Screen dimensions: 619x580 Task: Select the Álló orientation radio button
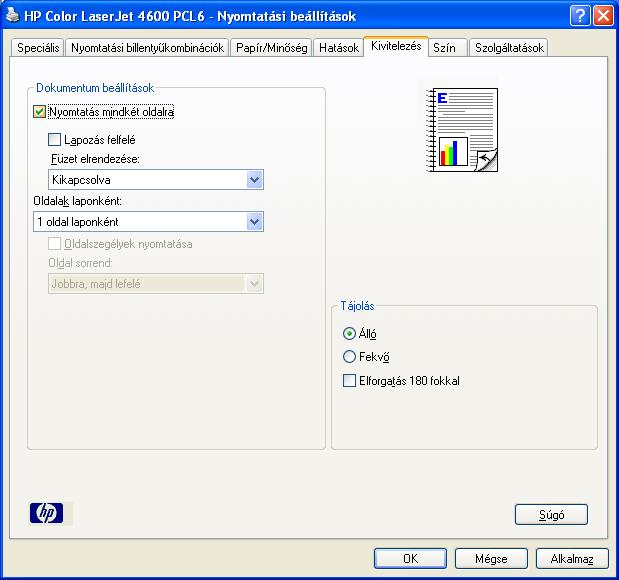click(349, 334)
